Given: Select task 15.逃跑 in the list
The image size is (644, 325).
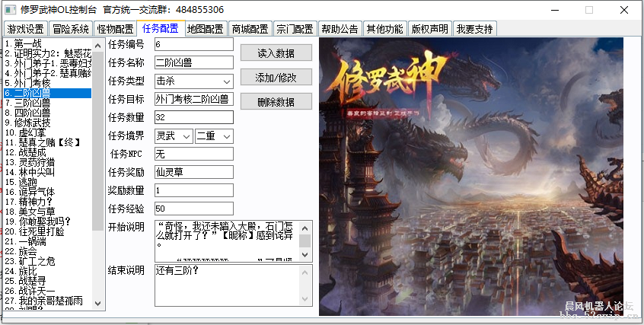Looking at the screenshot, I should click(48, 182).
